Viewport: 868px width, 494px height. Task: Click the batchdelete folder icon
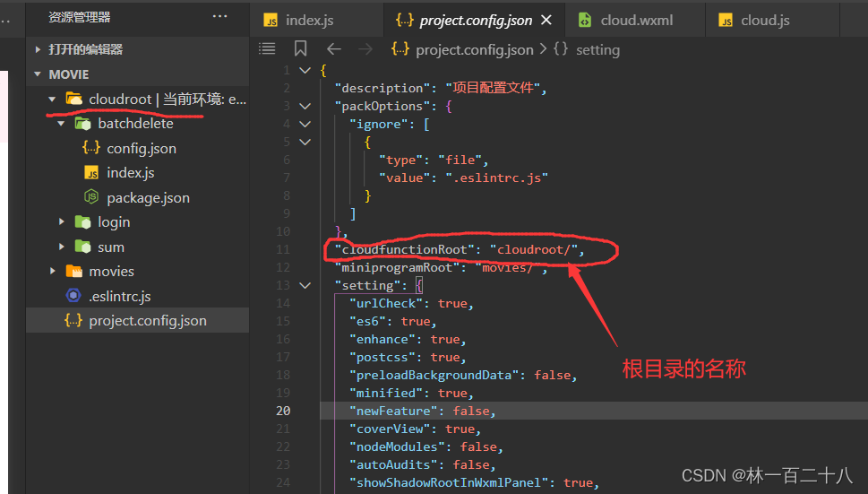pos(83,124)
